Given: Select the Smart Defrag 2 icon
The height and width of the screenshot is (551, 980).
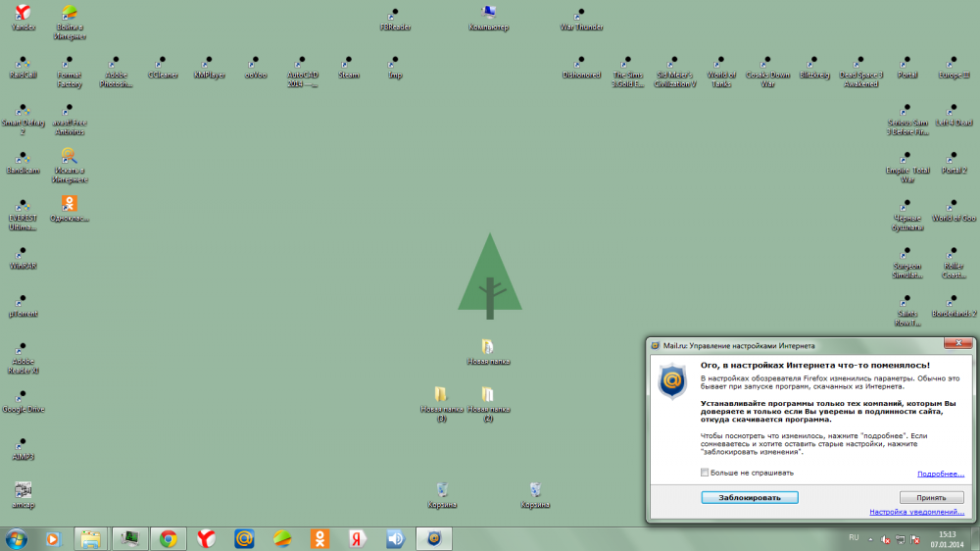Looking at the screenshot, I should point(24,119).
